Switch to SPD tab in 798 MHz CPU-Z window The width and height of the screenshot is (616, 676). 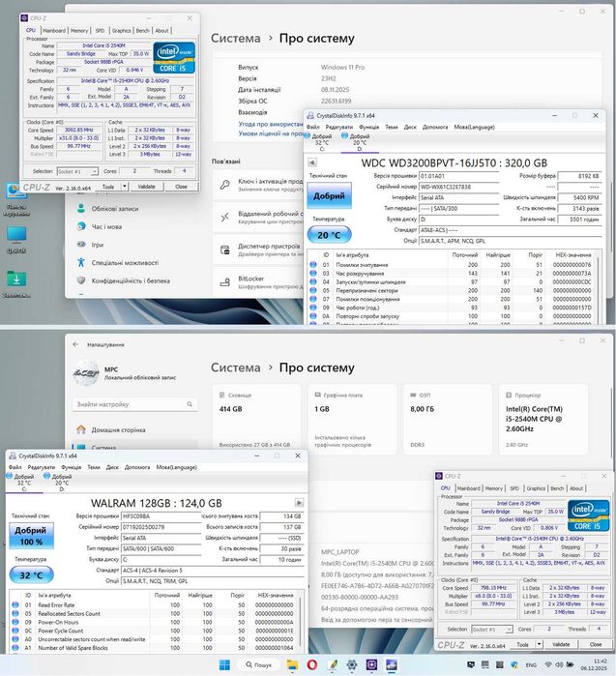[x=514, y=488]
